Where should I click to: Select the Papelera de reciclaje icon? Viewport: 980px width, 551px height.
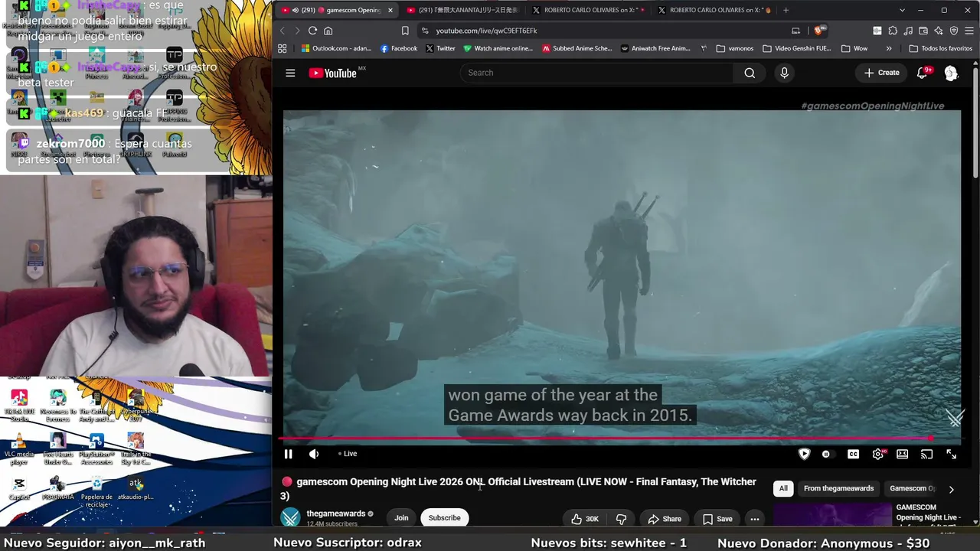[96, 491]
